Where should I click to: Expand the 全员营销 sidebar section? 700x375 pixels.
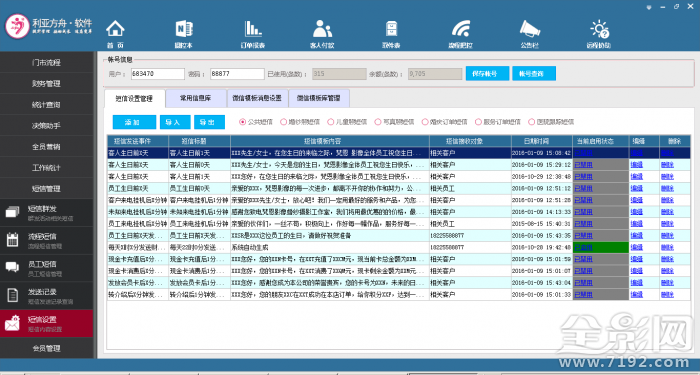click(x=46, y=146)
